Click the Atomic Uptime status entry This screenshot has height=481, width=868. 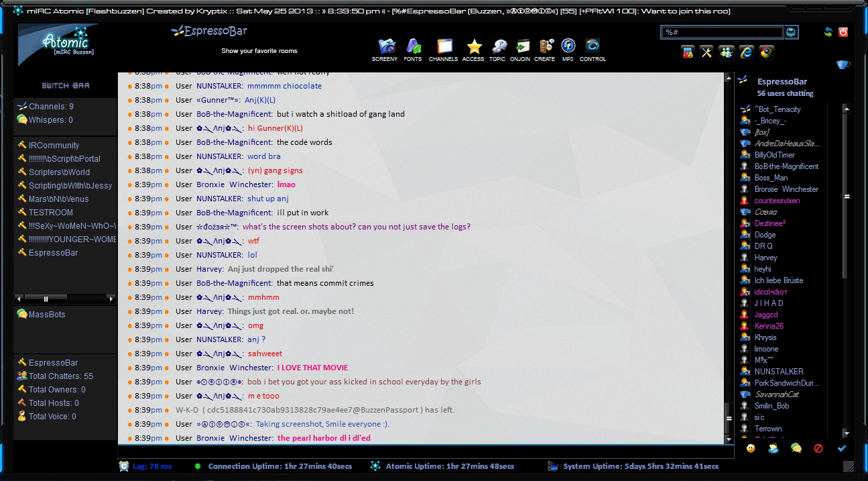coord(443,466)
